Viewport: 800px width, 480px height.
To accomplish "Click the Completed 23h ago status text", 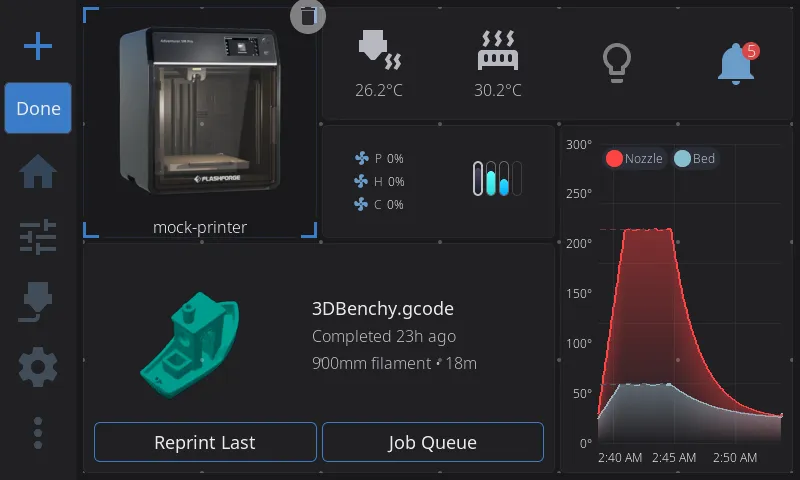I will coord(384,337).
